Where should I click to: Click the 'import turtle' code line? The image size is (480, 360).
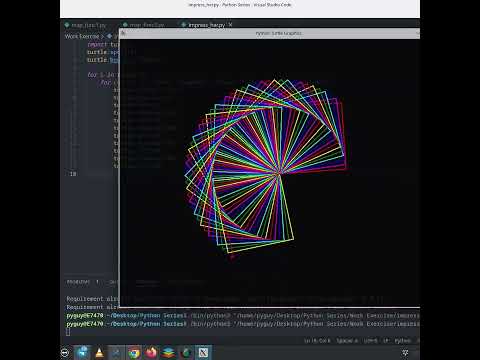coord(103,44)
